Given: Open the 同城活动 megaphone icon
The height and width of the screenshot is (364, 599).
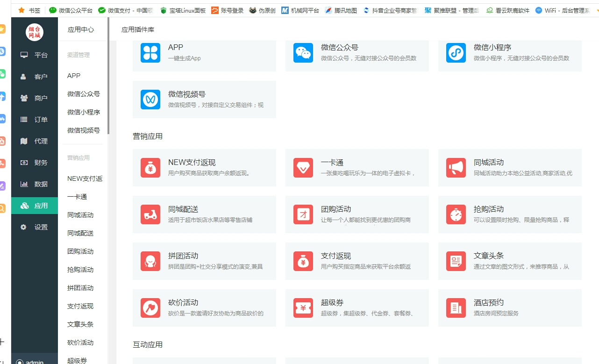Looking at the screenshot, I should tap(456, 168).
